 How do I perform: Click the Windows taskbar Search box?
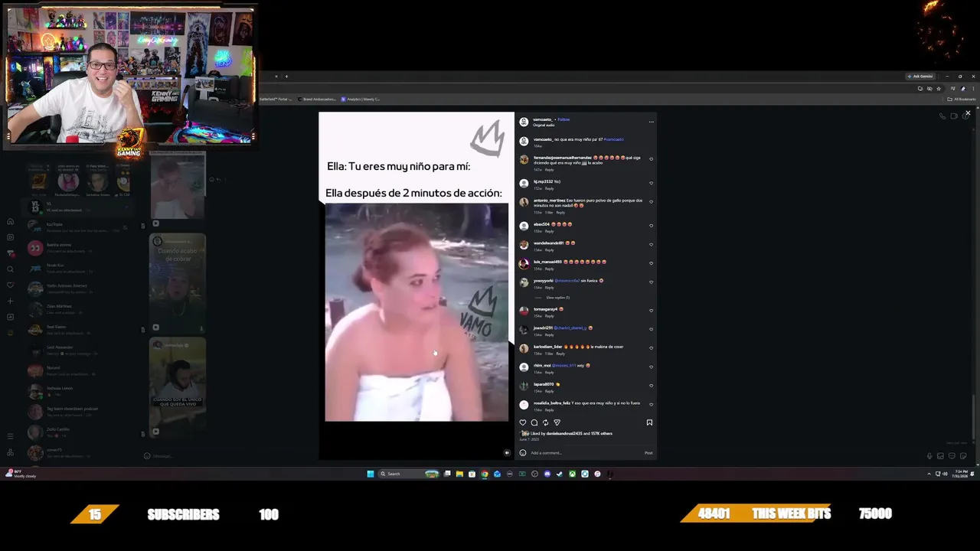click(409, 474)
